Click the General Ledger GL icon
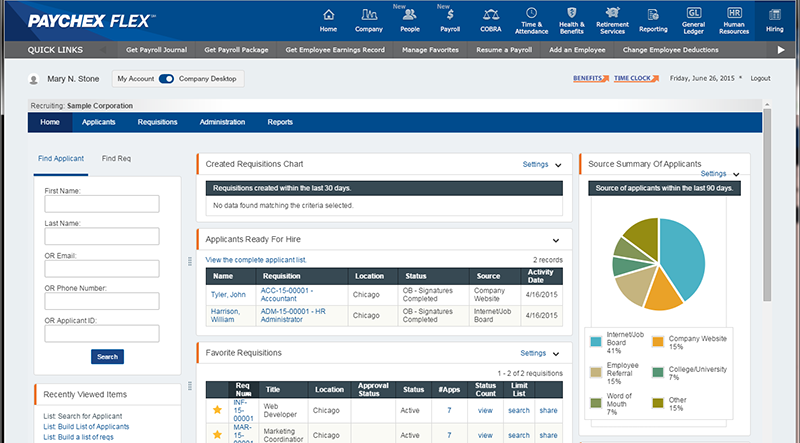Screen dimensions: 800x443 pyautogui.click(x=693, y=13)
